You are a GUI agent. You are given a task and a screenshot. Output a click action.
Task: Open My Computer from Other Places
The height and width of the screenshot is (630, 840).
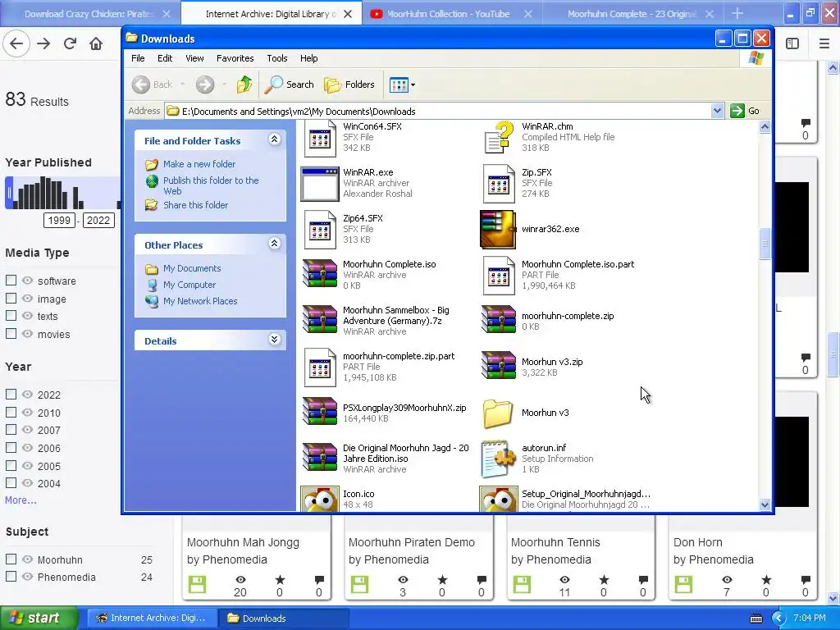189,285
